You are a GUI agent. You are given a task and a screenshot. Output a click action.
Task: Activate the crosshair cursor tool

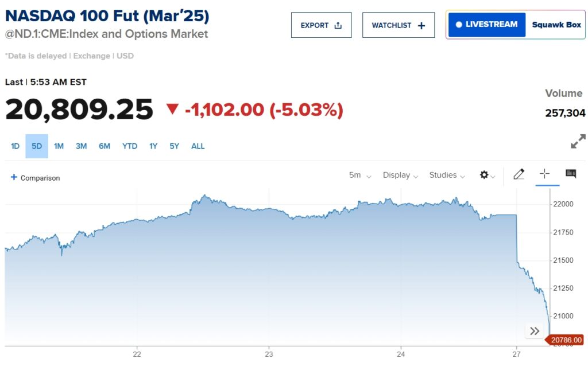click(x=544, y=174)
